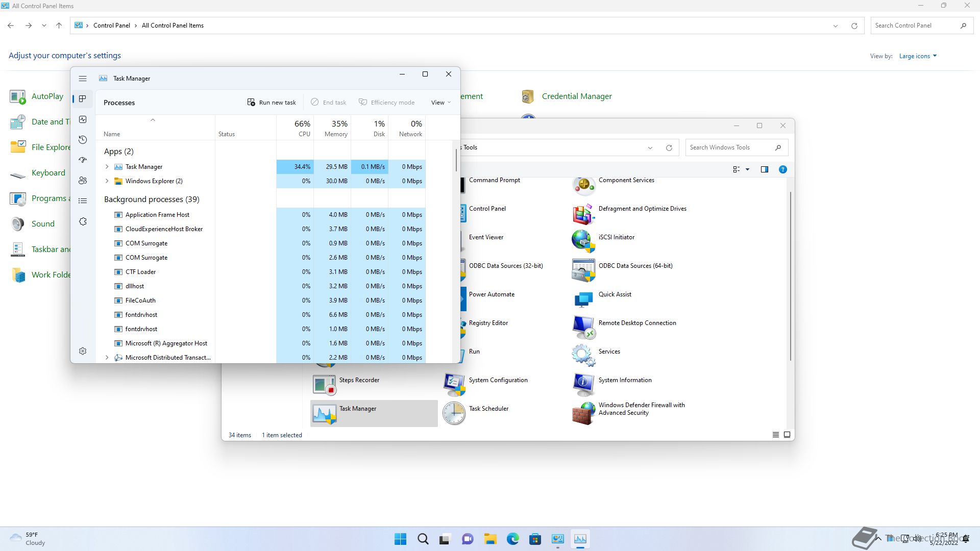Open Control Panel address bar history dropdown
Viewport: 980px width, 551px height.
tap(836, 26)
